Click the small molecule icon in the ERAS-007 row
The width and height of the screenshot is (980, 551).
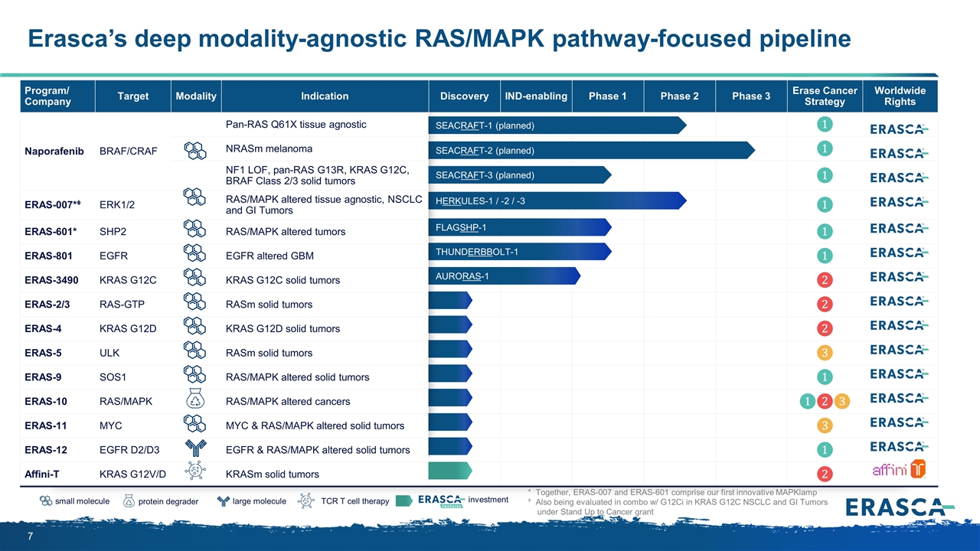tap(196, 197)
